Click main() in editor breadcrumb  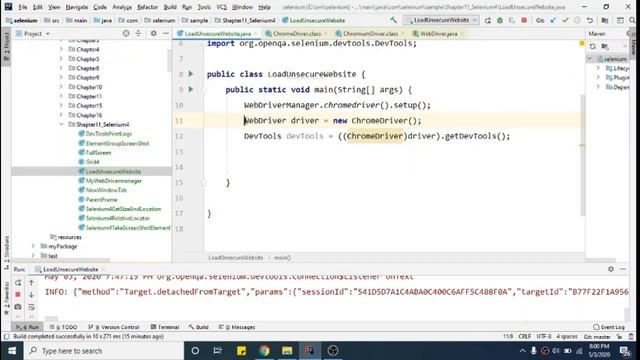click(x=282, y=258)
